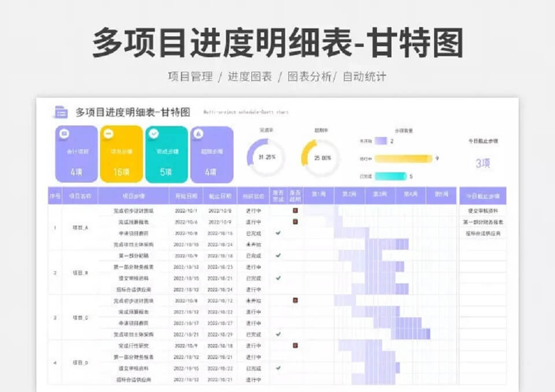Toggle the completed checkmark for 第一部分初稿 in 项目_B
Image resolution: width=555 pixels, height=392 pixels.
[x=278, y=256]
